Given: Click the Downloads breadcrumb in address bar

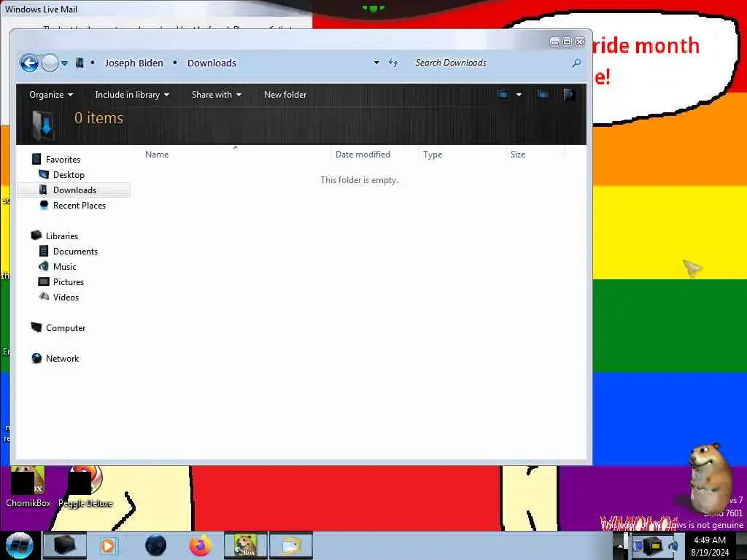Looking at the screenshot, I should [x=212, y=63].
